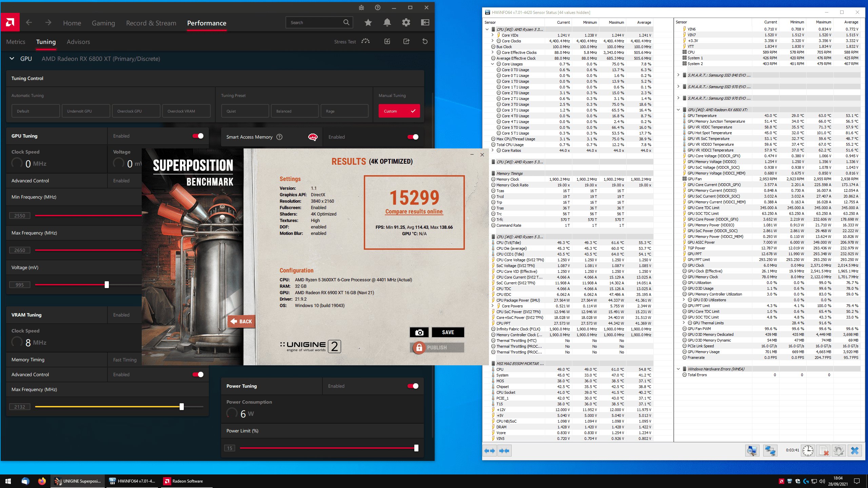Image resolution: width=868 pixels, height=488 pixels.
Task: Switch to the Gaming tab
Action: click(x=103, y=23)
